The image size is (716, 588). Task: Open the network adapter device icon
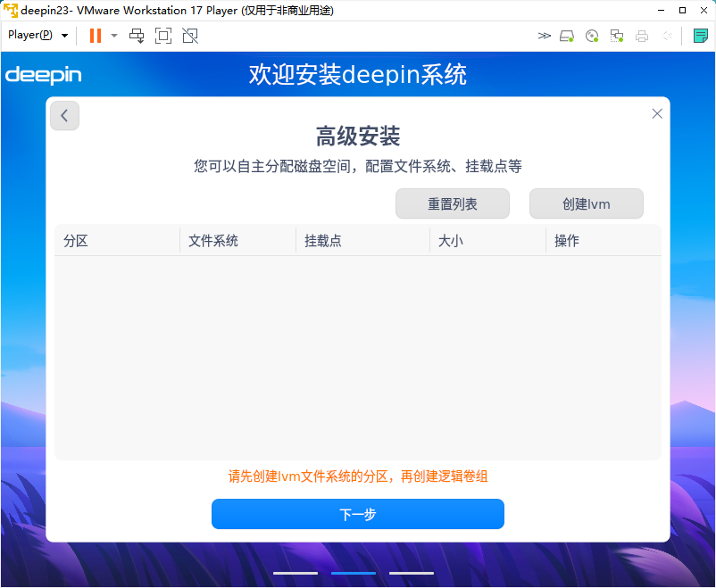tap(616, 36)
